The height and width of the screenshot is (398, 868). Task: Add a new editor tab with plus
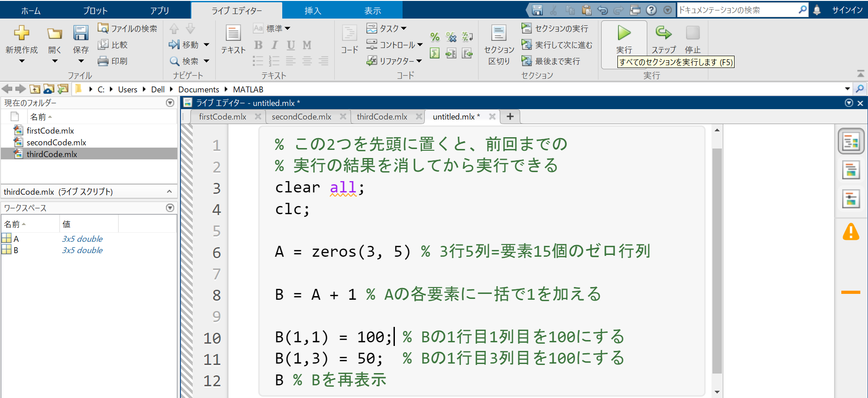point(510,117)
